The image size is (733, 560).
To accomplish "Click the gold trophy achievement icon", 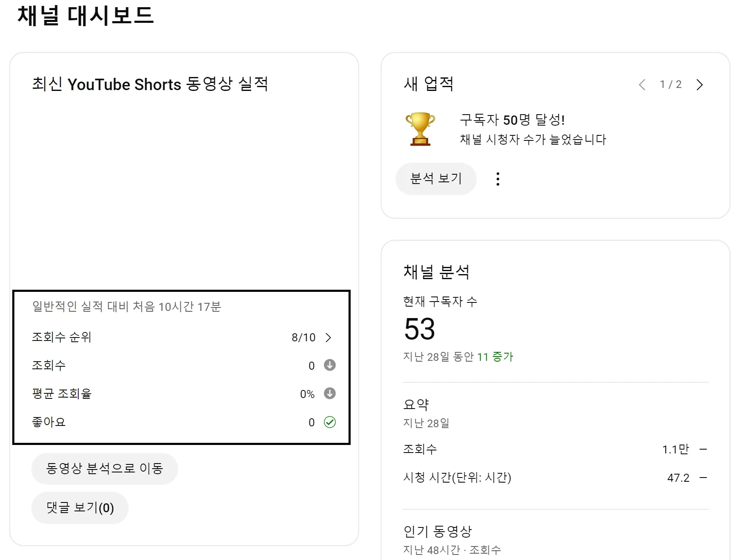I will click(420, 129).
